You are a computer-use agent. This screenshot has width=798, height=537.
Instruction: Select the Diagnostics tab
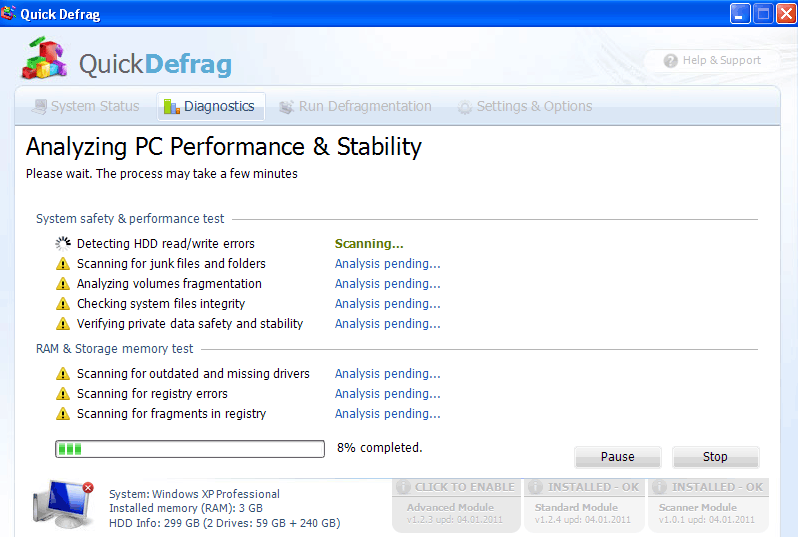point(210,106)
